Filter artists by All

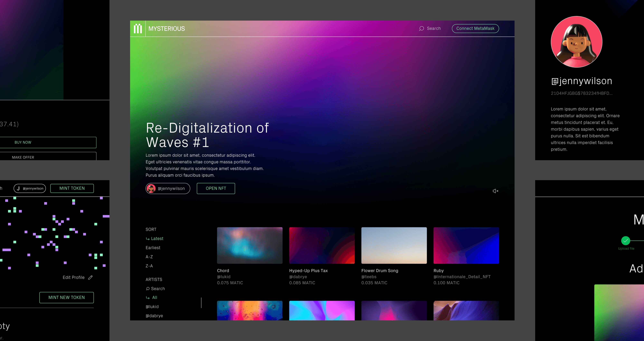point(155,298)
